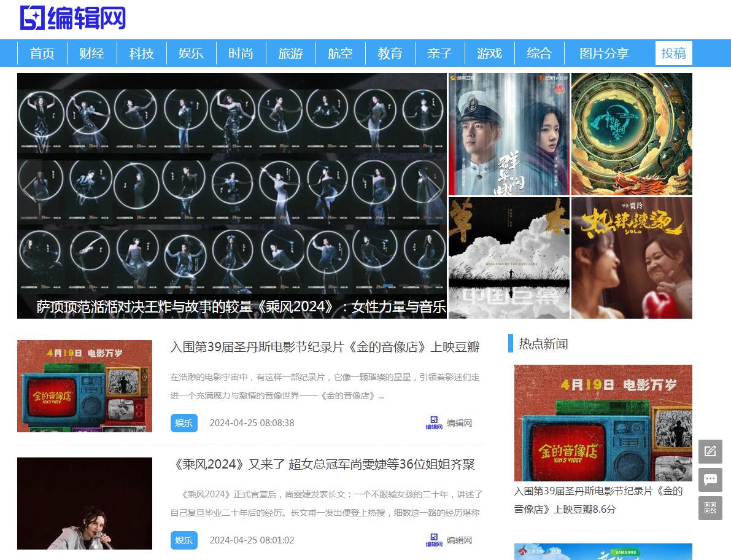Click the 娱乐 tag on the 金的音像店 article
This screenshot has height=560, width=731.
coord(184,423)
